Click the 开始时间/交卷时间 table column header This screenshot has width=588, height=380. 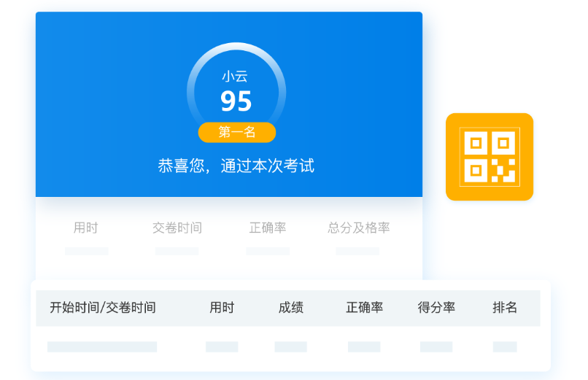(103, 307)
